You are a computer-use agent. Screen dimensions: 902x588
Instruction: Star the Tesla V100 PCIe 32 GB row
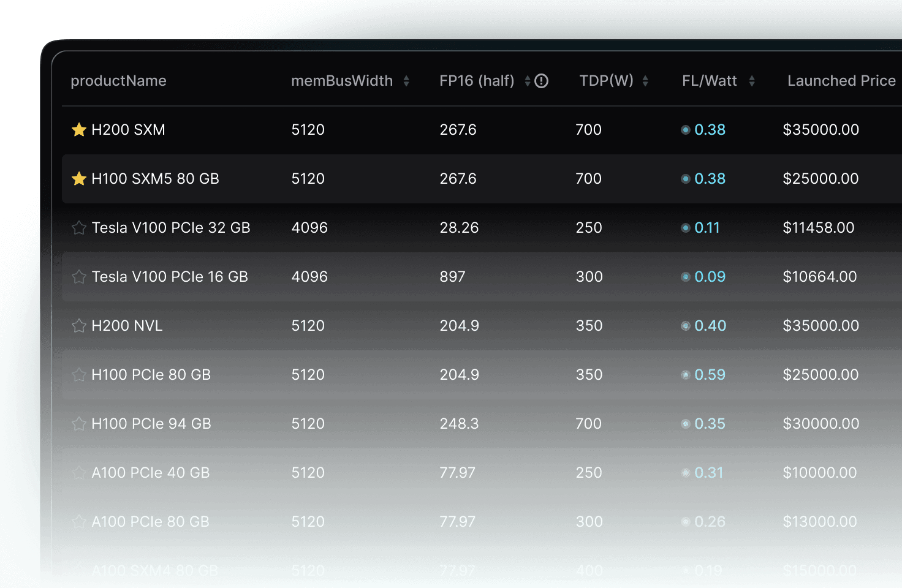[79, 228]
